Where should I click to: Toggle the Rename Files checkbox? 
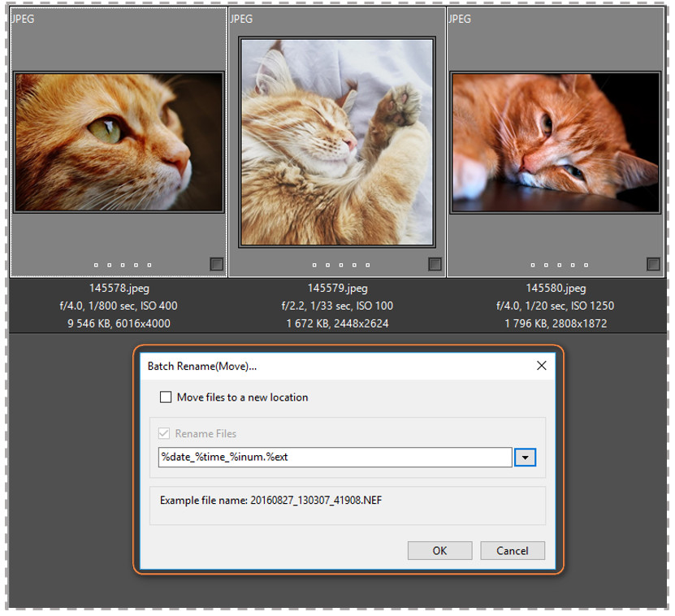[x=164, y=433]
